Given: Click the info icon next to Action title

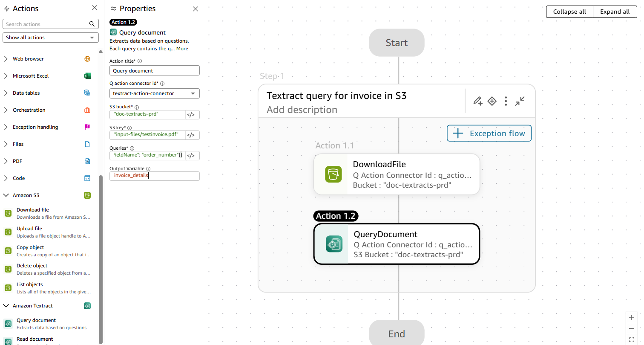Looking at the screenshot, I should [140, 61].
